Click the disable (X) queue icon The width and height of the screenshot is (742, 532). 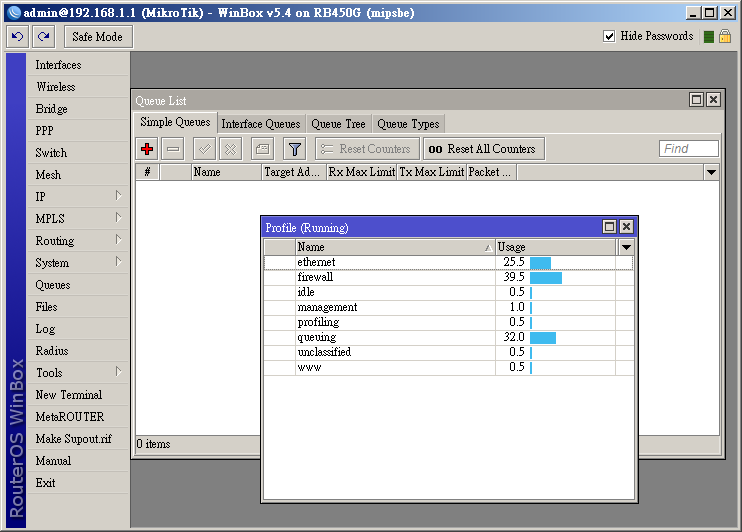(230, 149)
